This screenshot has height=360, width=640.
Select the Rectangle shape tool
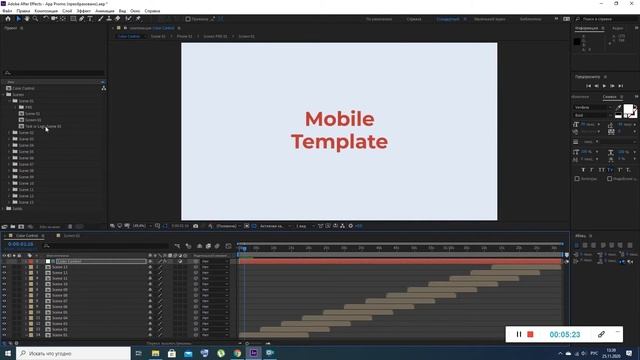pos(73,19)
